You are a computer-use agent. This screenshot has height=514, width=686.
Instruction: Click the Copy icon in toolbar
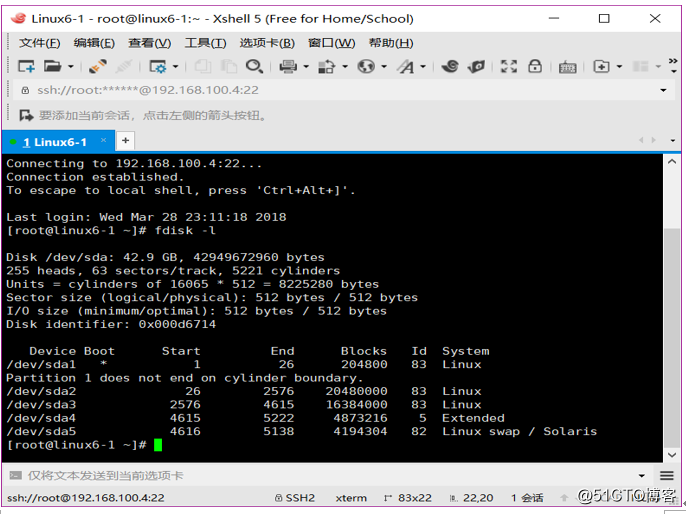click(203, 66)
